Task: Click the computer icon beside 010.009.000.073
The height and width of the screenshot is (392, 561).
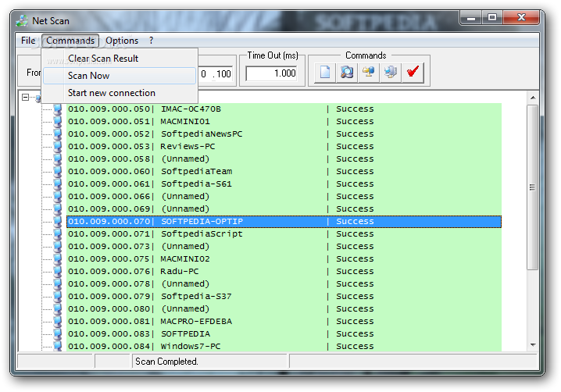Action: point(57,247)
